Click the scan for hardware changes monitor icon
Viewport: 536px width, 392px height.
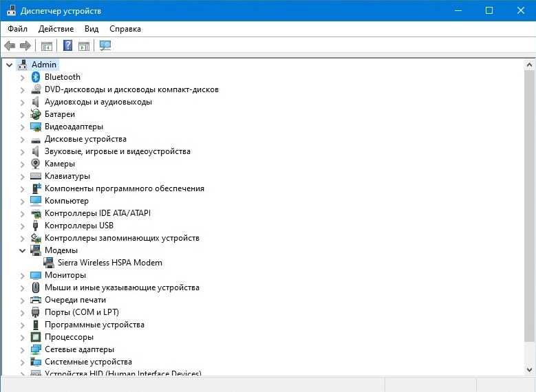click(x=105, y=45)
